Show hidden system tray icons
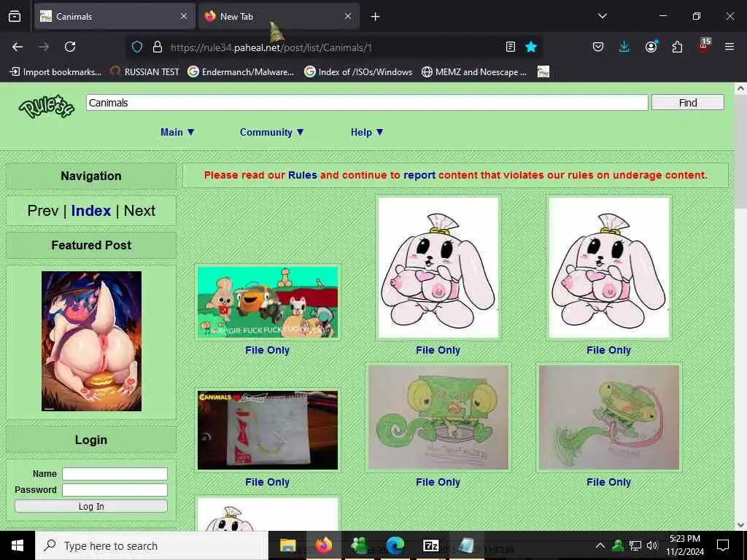The height and width of the screenshot is (560, 747). [600, 545]
